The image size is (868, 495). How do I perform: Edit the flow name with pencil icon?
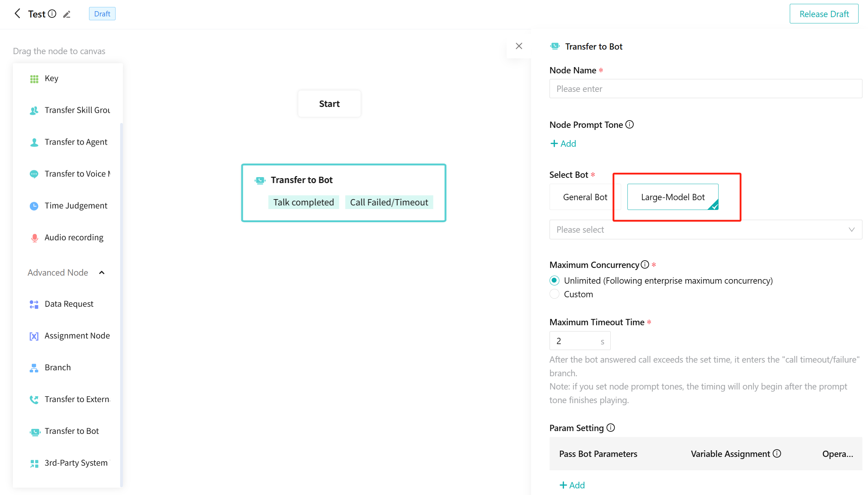point(67,14)
